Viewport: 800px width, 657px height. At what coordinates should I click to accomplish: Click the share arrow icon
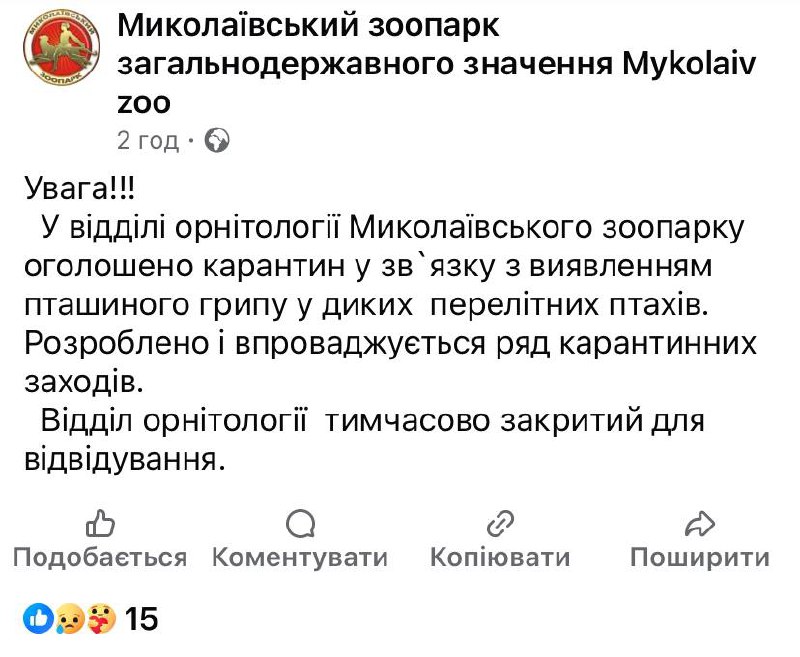pos(699,523)
